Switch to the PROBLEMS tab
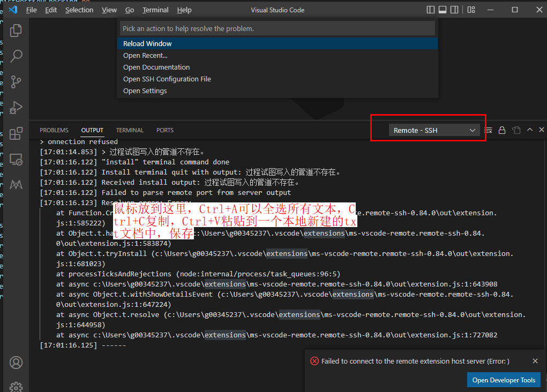547x392 pixels. pos(54,130)
